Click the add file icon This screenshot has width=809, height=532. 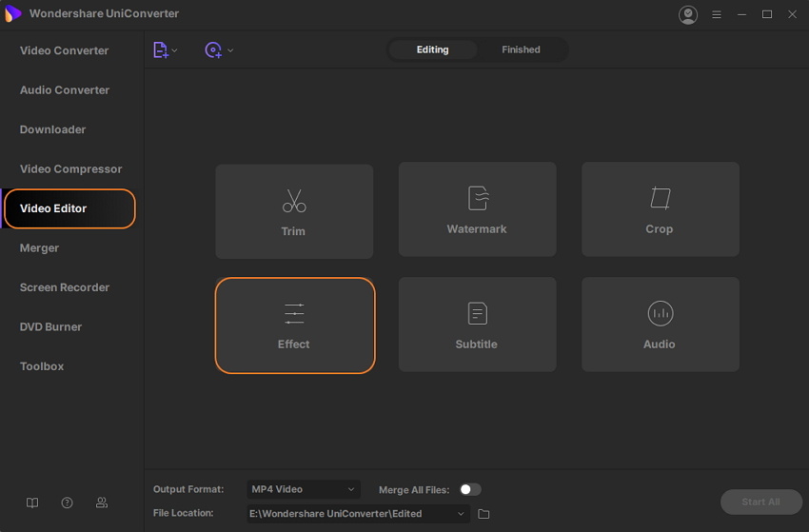point(160,50)
